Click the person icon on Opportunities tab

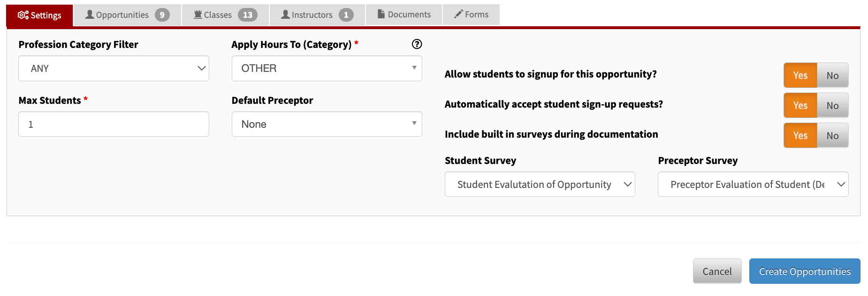coord(90,15)
